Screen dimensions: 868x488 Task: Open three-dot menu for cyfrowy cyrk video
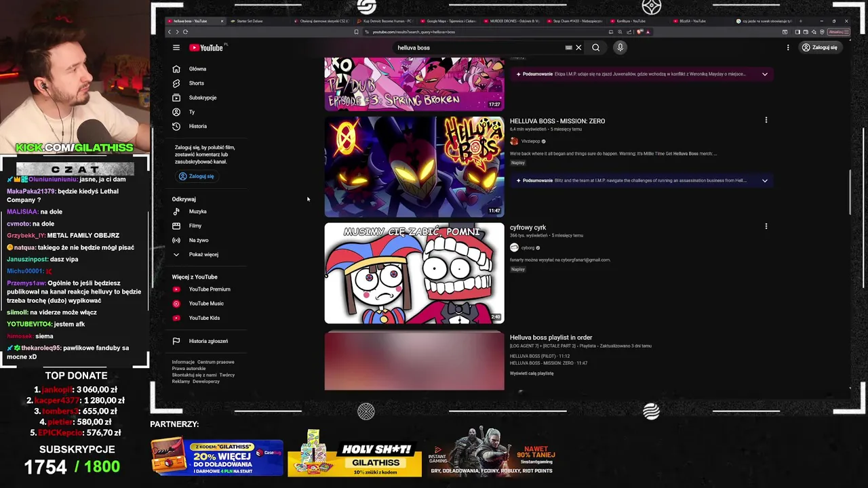tap(766, 226)
